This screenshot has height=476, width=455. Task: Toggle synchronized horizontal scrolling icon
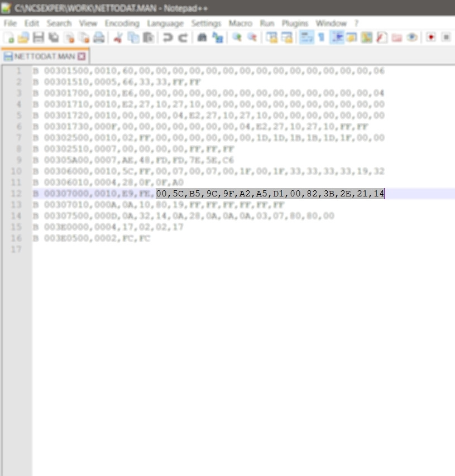[x=287, y=37]
